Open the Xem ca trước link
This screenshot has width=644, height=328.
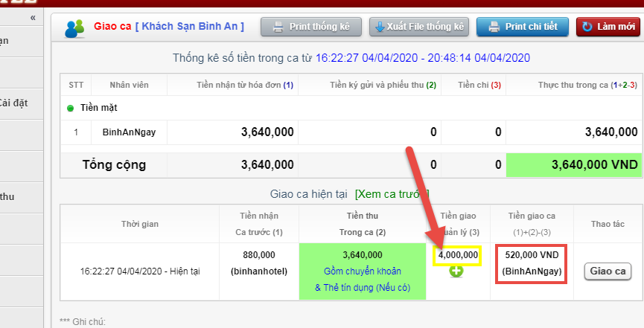click(x=391, y=193)
